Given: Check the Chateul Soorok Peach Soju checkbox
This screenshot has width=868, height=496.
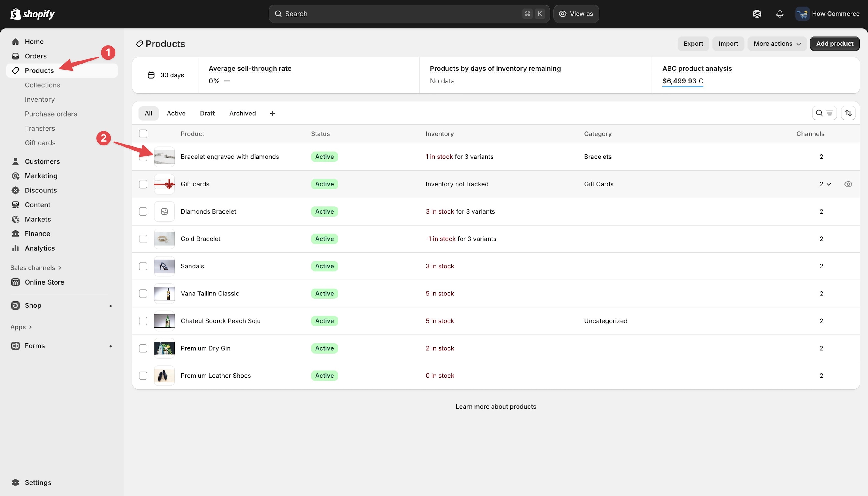Looking at the screenshot, I should 143,321.
